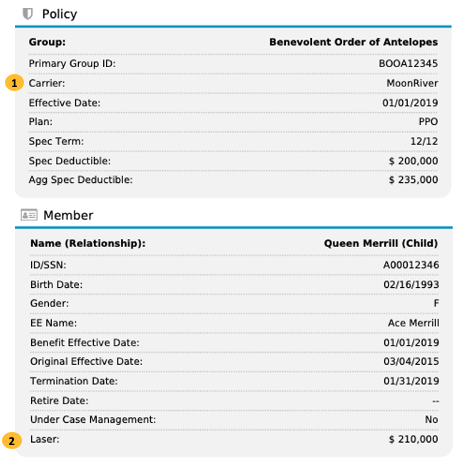The width and height of the screenshot is (470, 467).
Task: Select the Original Effective Date value 03/04/2015
Action: pyautogui.click(x=411, y=361)
